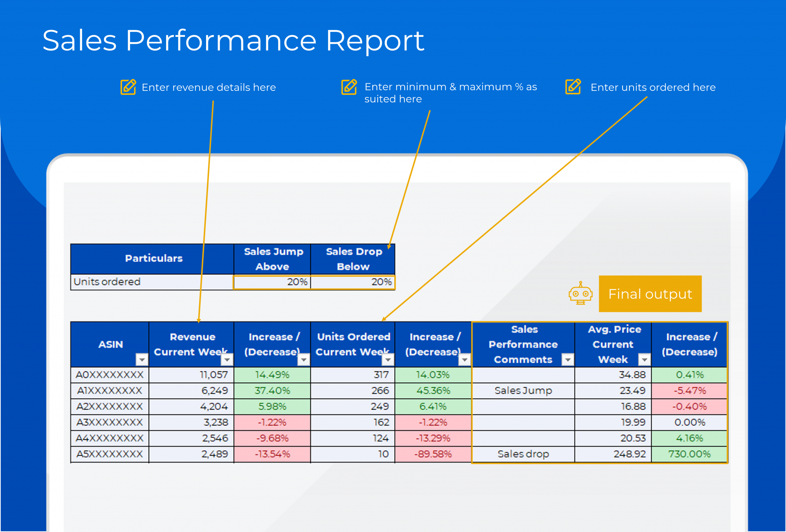Click the red -89.58% units decrease cell
The image size is (786, 532).
433,454
